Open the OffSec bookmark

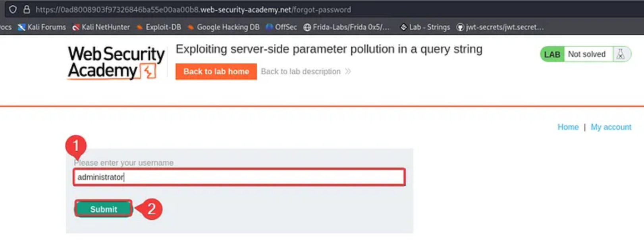[x=282, y=27]
